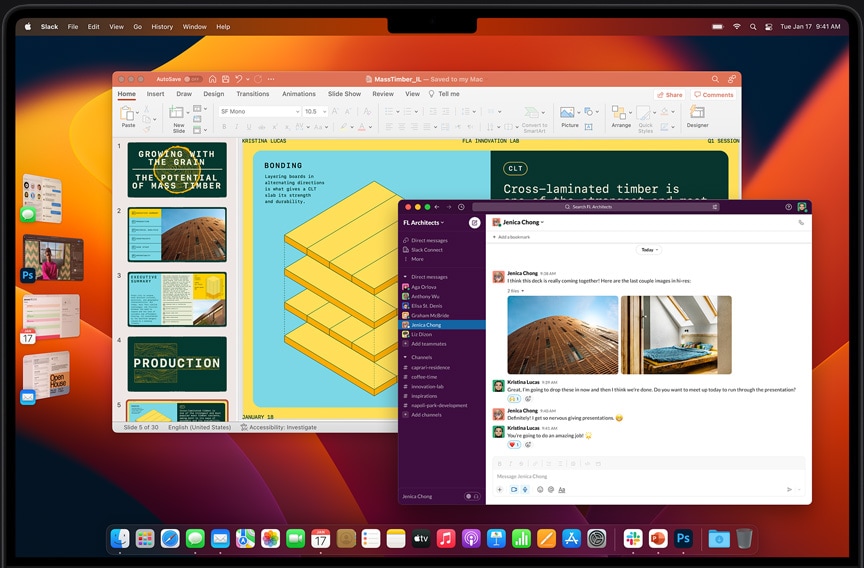Click the Share button in PowerPoint
The height and width of the screenshot is (568, 864).
[670, 95]
